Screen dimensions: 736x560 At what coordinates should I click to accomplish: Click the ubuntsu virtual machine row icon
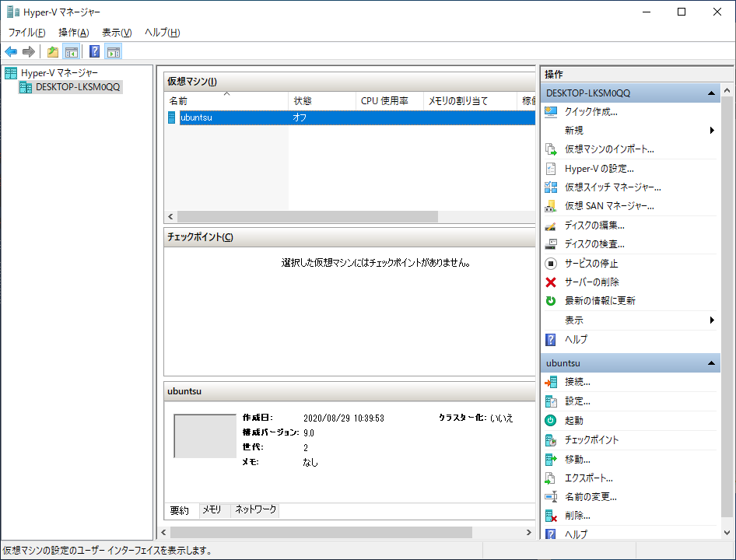172,117
